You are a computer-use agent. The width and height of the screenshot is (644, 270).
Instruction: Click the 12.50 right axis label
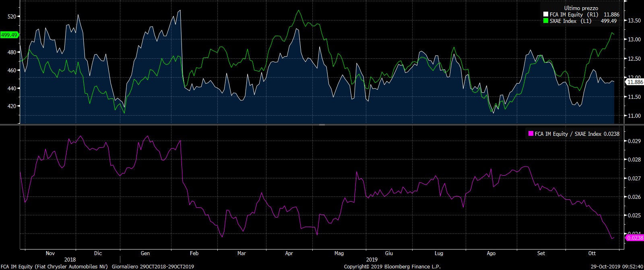(x=634, y=59)
